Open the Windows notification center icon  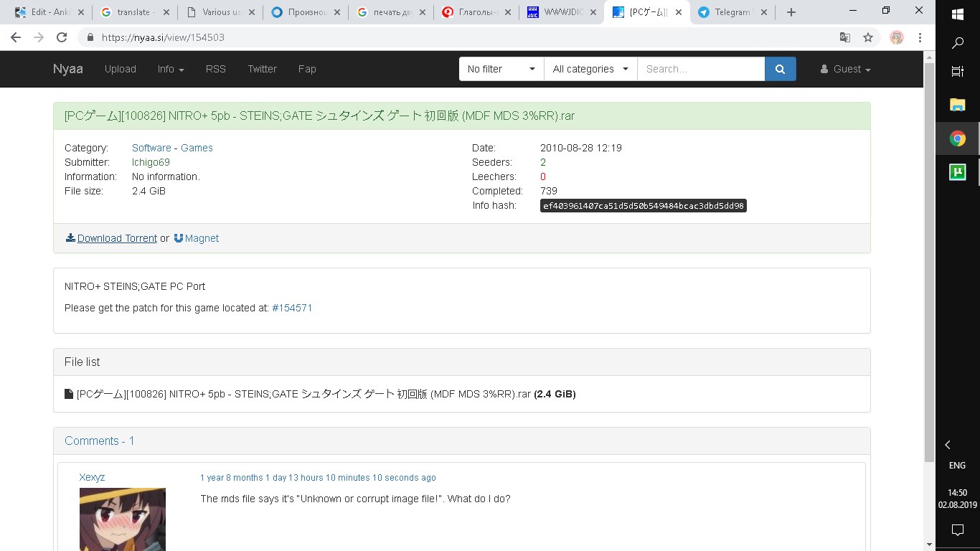tap(957, 530)
